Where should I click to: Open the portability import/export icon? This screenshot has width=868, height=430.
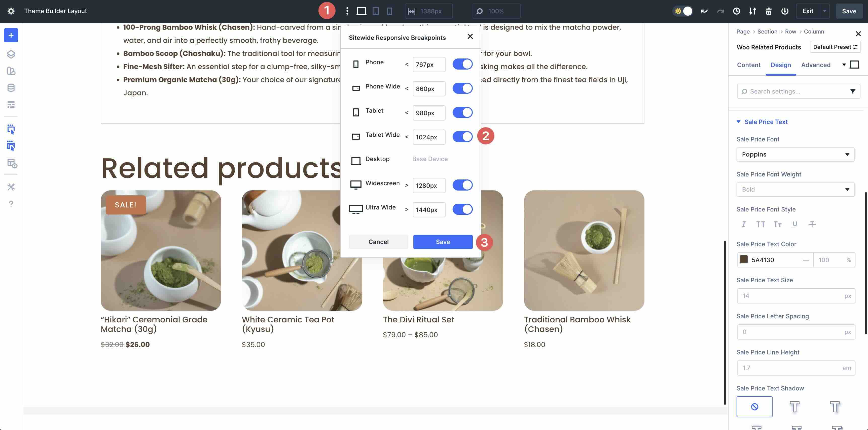tap(752, 11)
